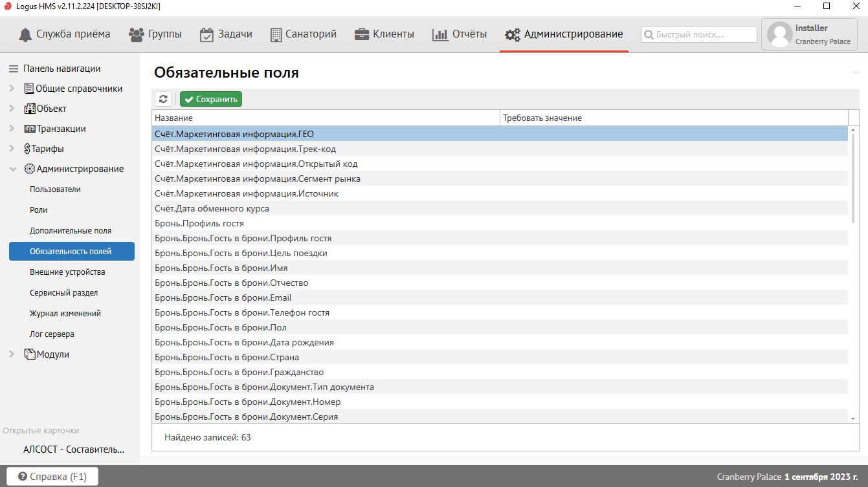Select row Счёт.Маркетинговая информация.Открытый код

pyautogui.click(x=500, y=164)
